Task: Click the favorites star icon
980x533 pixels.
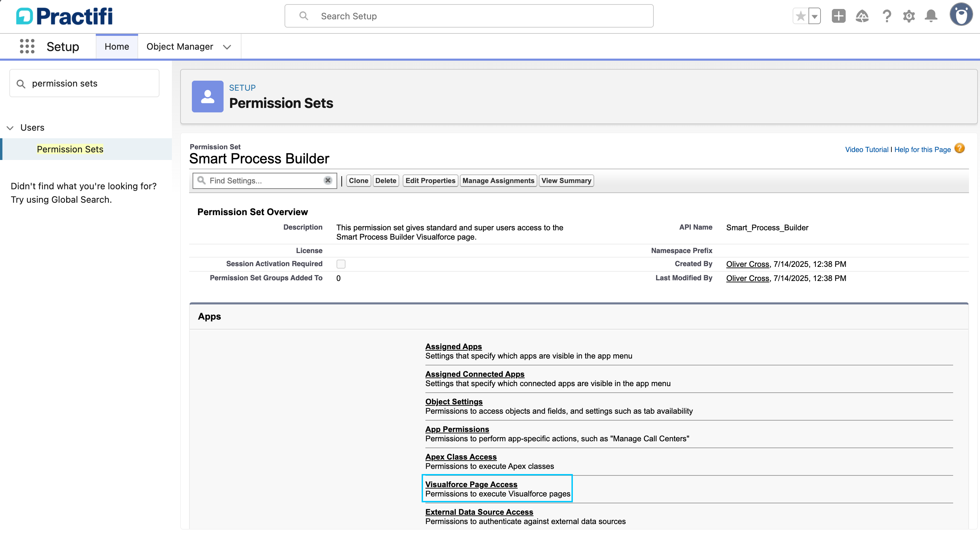Action: [801, 16]
